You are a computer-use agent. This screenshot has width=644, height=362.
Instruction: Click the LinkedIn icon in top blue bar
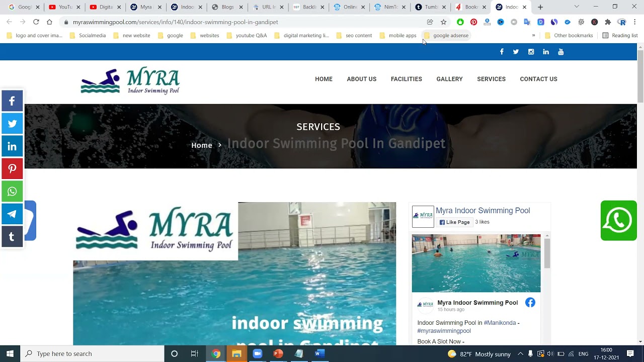tap(546, 52)
